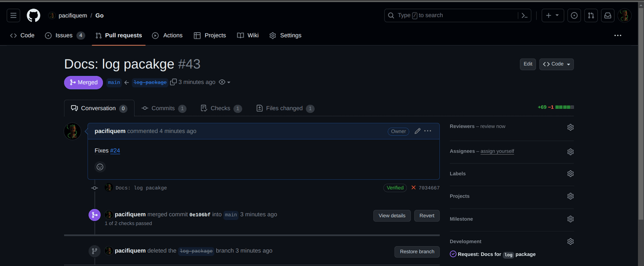Open the Wiki tab
644x266 pixels.
(248, 36)
